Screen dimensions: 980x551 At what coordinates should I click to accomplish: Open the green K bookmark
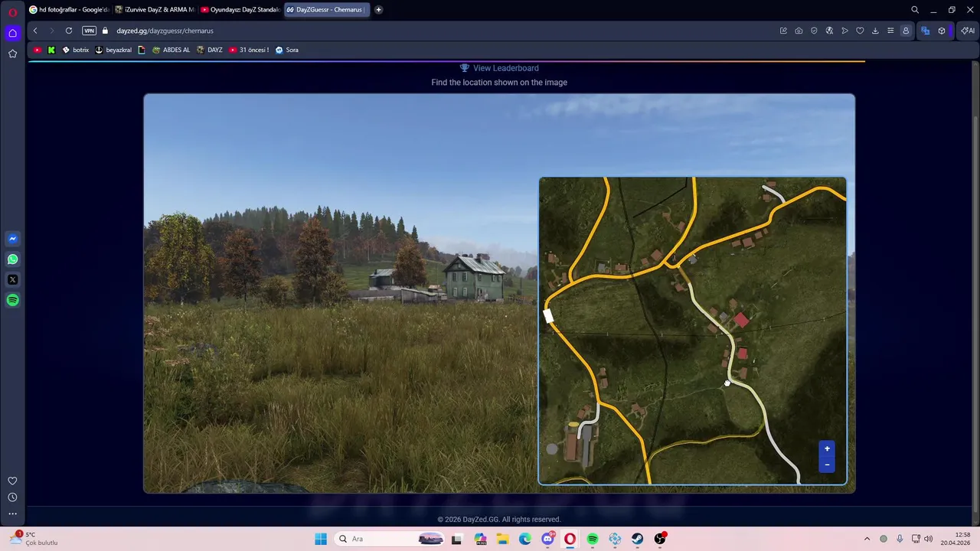coord(51,50)
